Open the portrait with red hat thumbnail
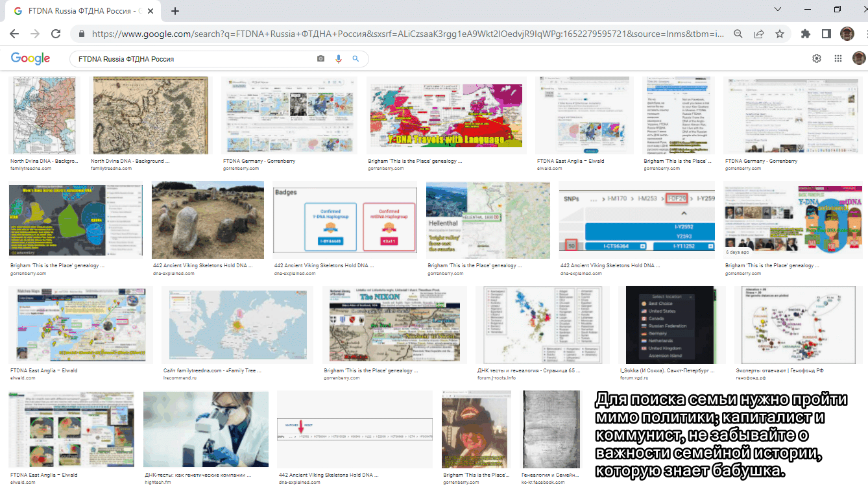 (476, 429)
